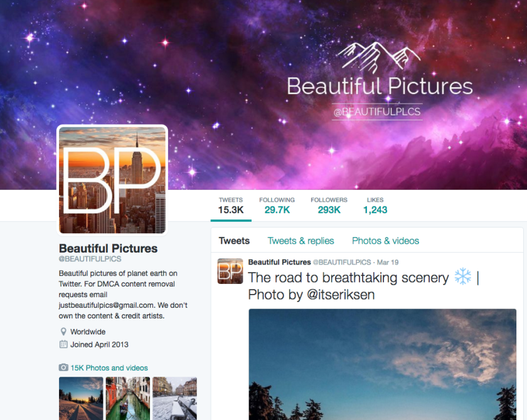Switch to the Photos & videos tab

click(385, 241)
